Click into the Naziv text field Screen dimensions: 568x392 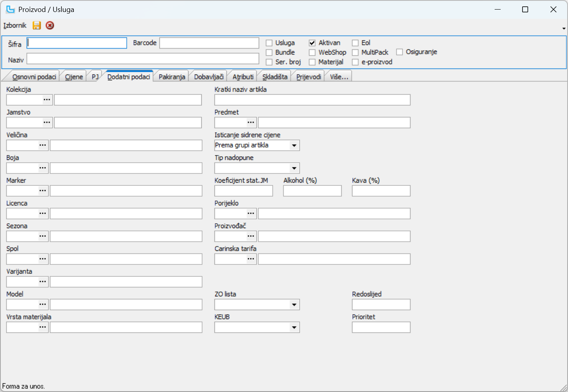143,59
